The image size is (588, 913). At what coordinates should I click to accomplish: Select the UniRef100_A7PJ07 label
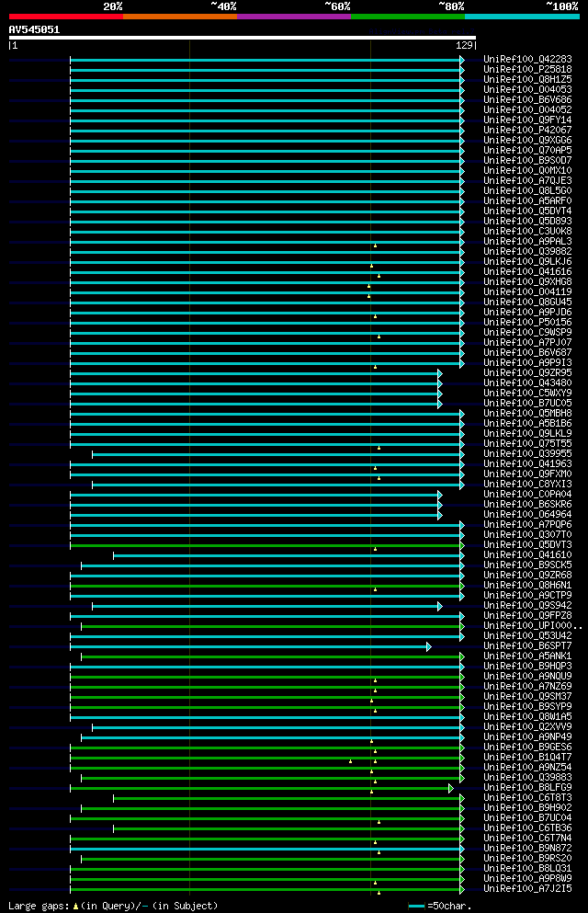pyautogui.click(x=527, y=342)
